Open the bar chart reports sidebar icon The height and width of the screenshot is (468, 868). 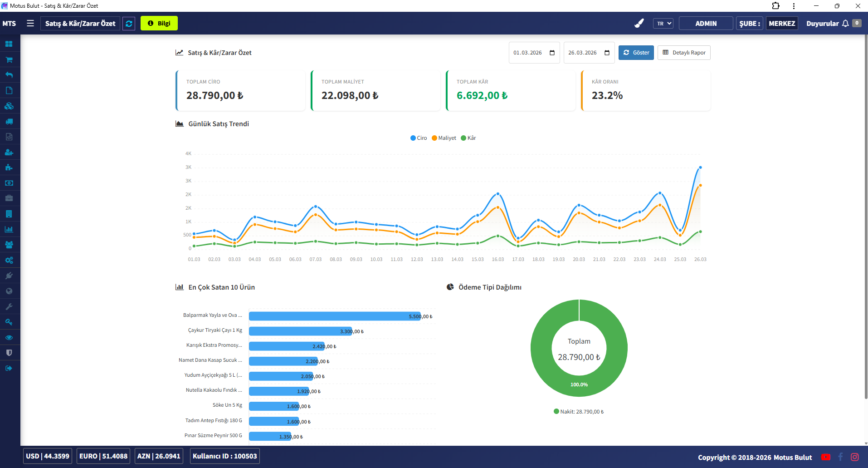click(x=9, y=229)
